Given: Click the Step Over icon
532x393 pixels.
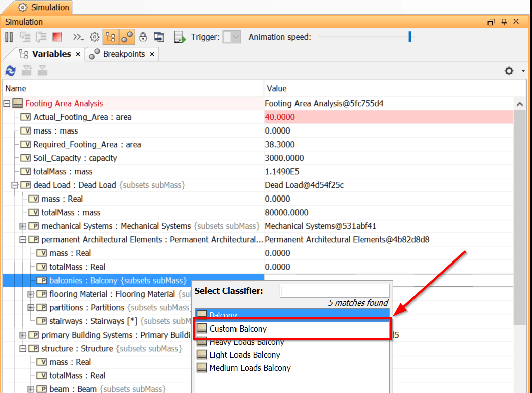Looking at the screenshot, I should tap(41, 37).
